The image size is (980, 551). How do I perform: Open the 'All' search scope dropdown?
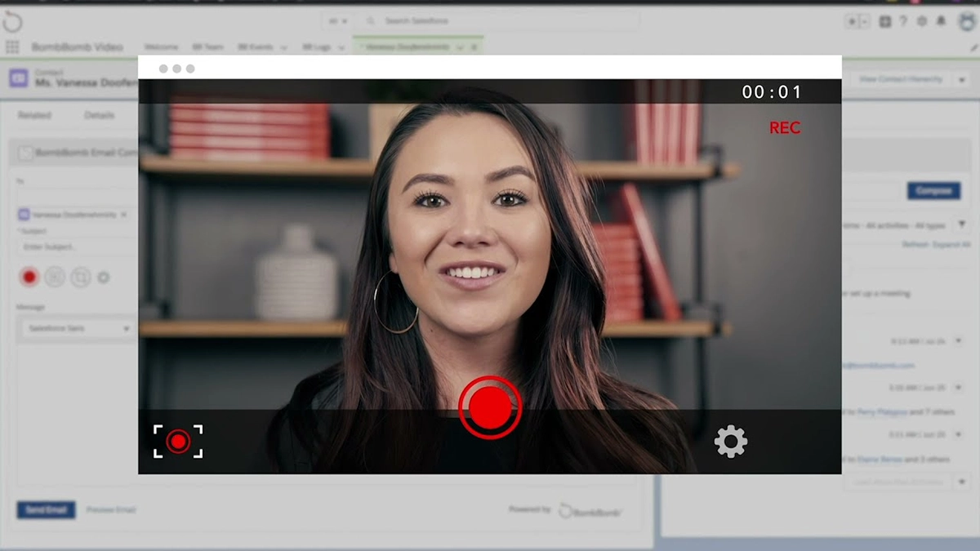(x=337, y=21)
